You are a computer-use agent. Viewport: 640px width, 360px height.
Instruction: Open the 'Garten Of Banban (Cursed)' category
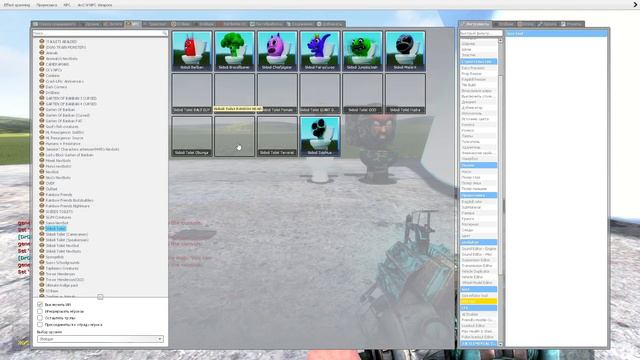point(67,115)
